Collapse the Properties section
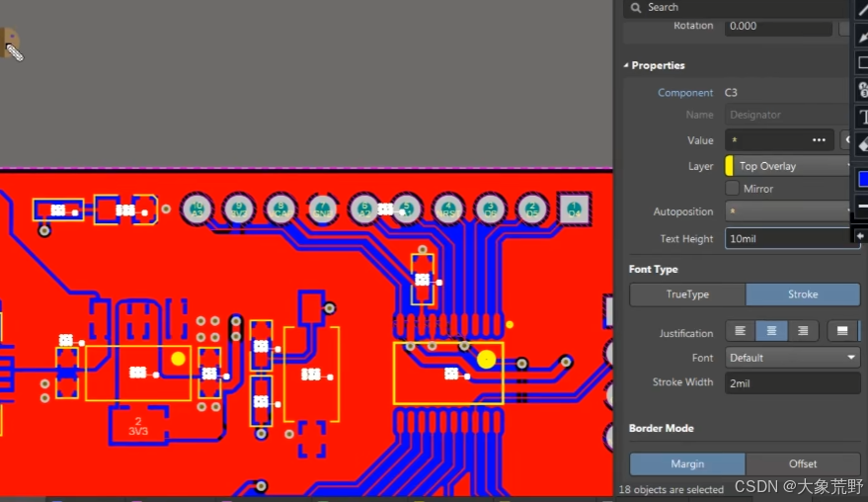 pos(626,65)
